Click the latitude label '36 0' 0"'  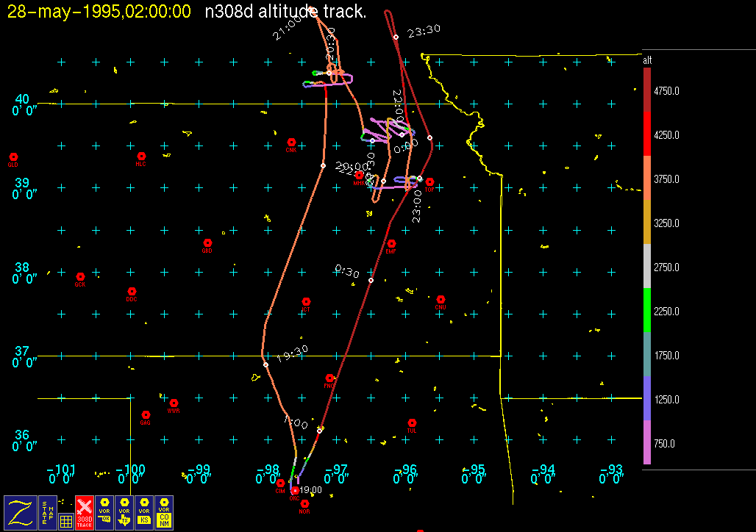[24, 440]
